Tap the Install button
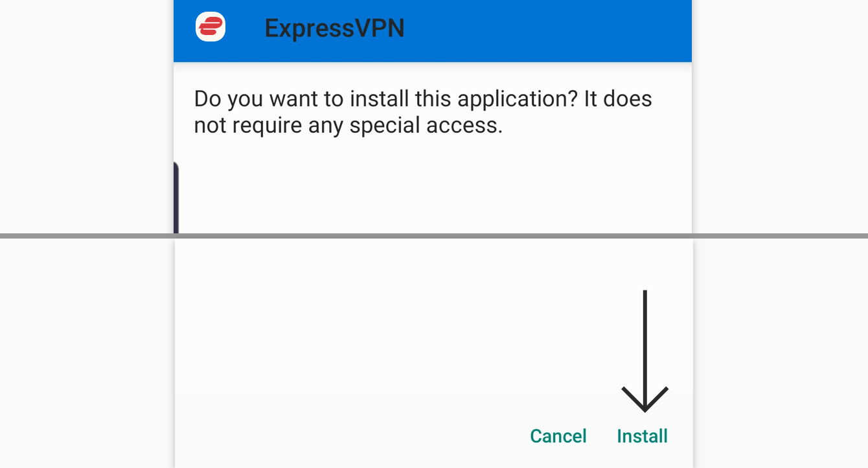 (x=642, y=436)
